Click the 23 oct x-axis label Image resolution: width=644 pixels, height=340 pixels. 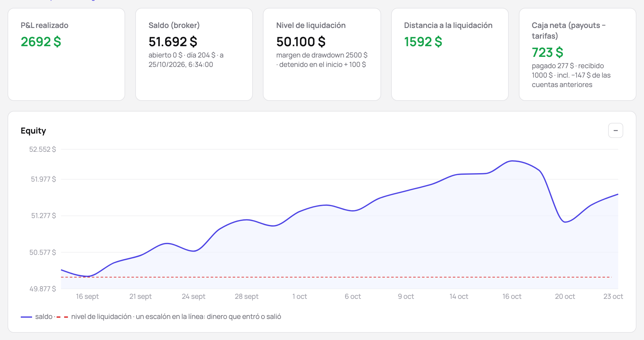[613, 296]
